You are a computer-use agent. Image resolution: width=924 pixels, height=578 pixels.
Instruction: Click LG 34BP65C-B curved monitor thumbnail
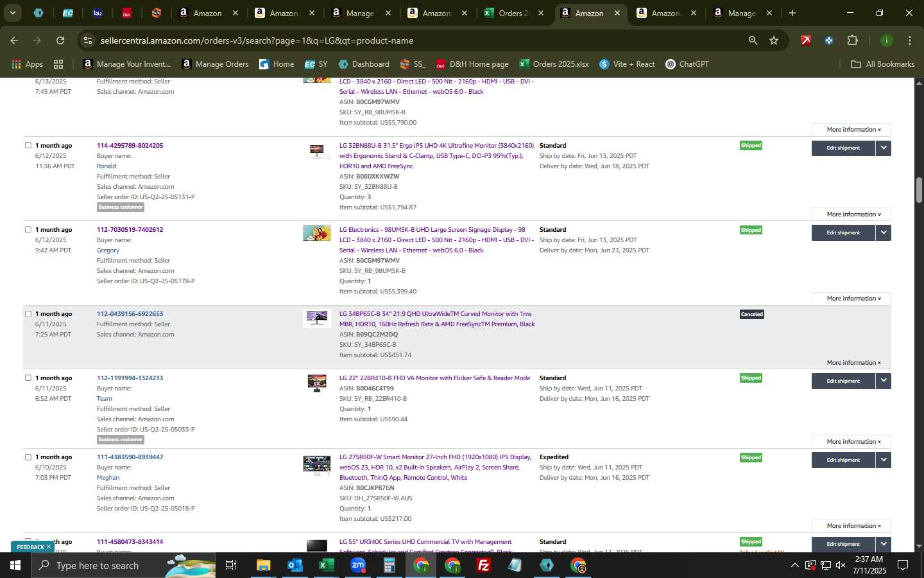(317, 319)
